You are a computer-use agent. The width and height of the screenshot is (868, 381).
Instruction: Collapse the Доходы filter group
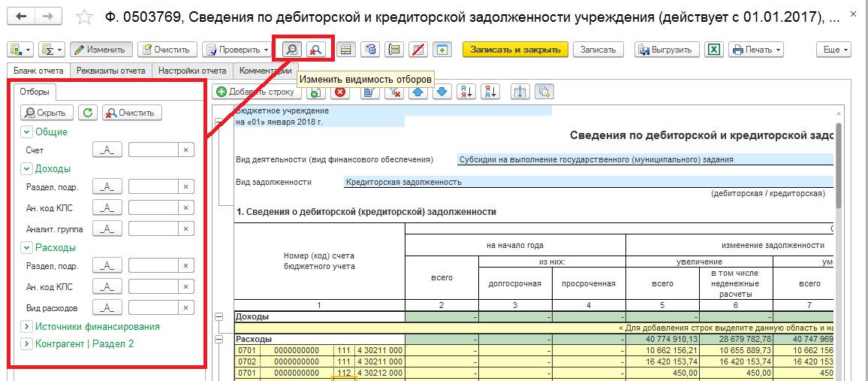coord(26,168)
